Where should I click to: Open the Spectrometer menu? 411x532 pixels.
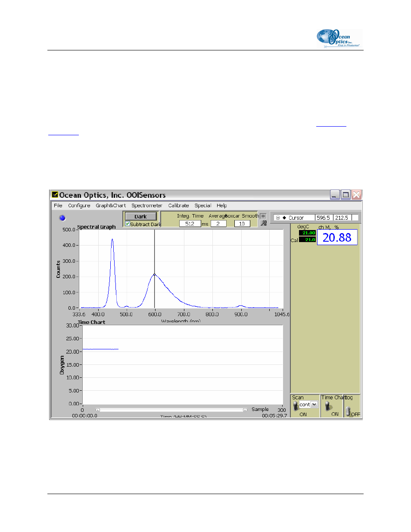pyautogui.click(x=147, y=206)
